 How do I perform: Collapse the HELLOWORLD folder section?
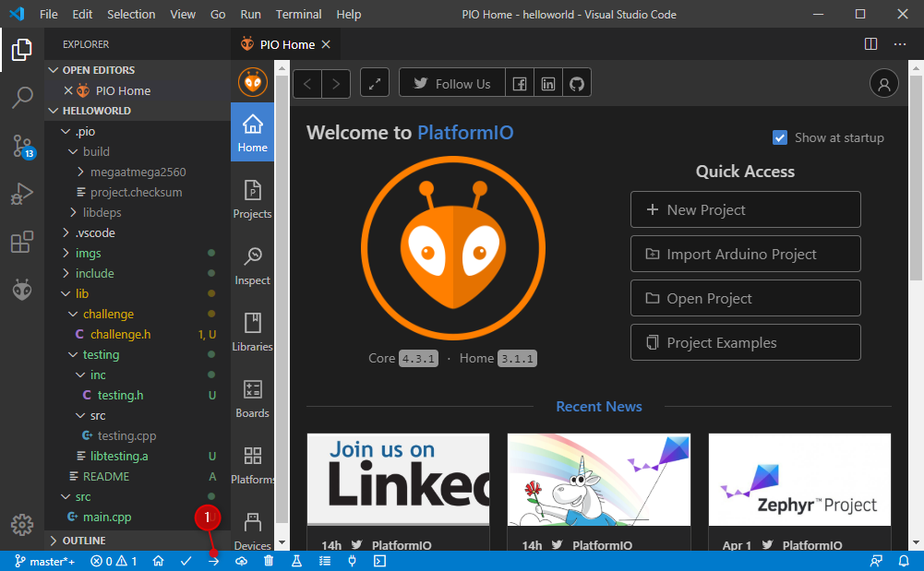138,111
